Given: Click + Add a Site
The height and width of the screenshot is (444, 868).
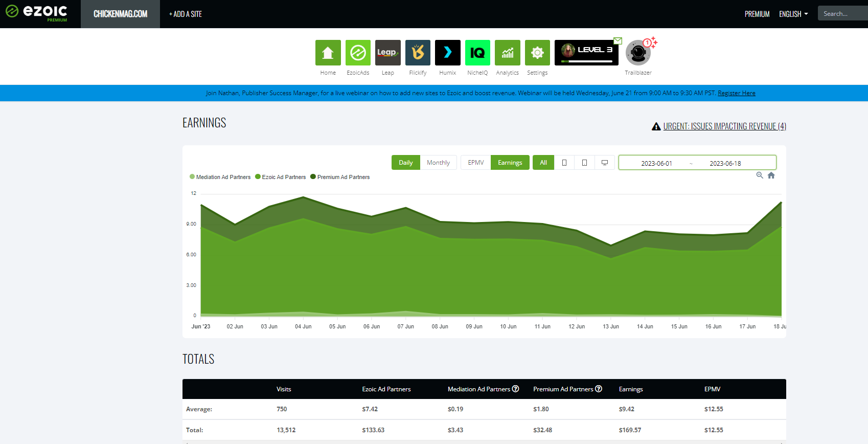Looking at the screenshot, I should [186, 14].
